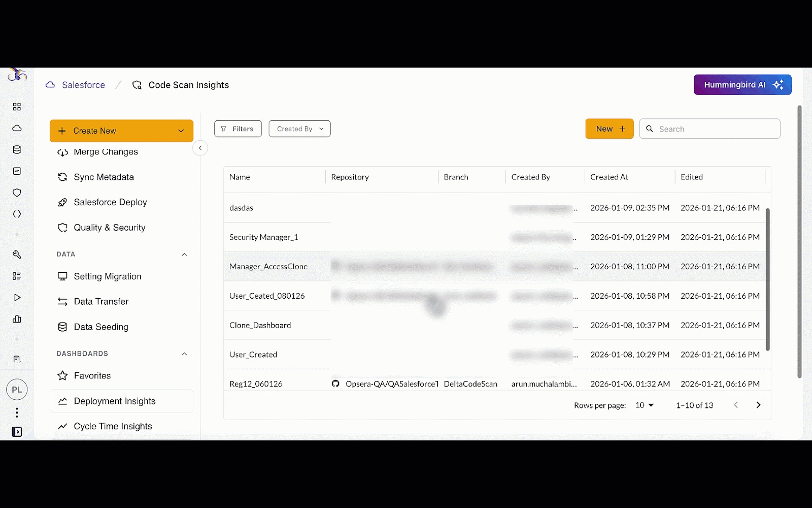
Task: Open the dashboard grid icon in left rail
Action: point(17,107)
